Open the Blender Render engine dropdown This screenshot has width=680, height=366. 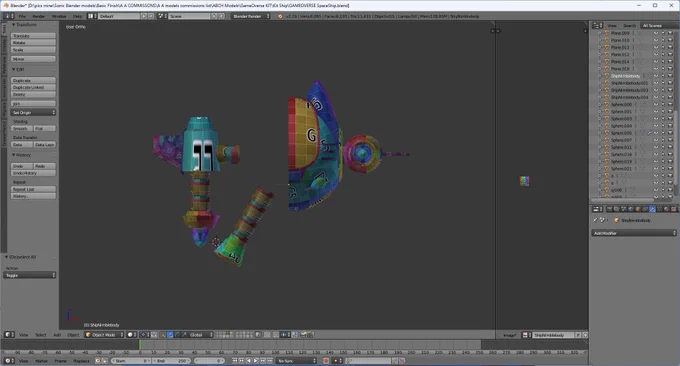click(251, 16)
